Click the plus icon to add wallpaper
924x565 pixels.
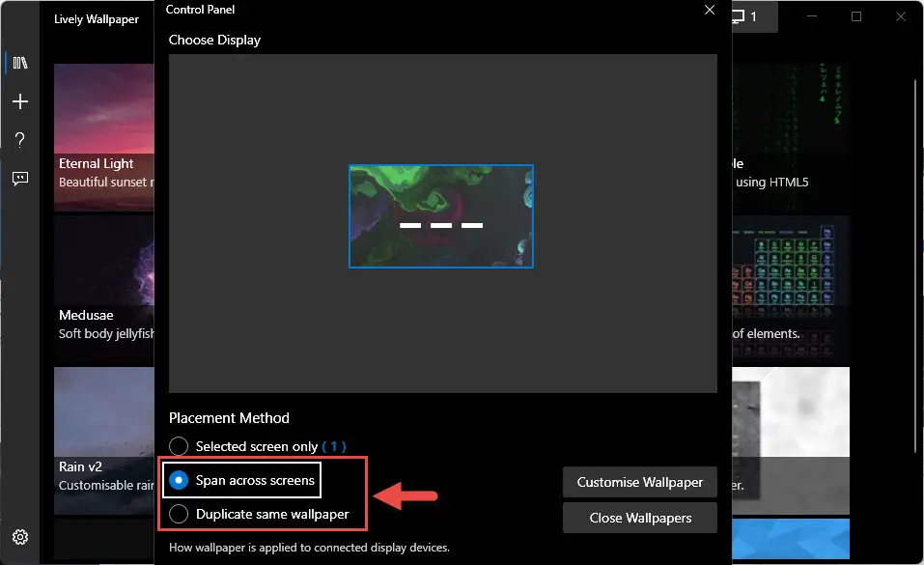click(x=20, y=101)
